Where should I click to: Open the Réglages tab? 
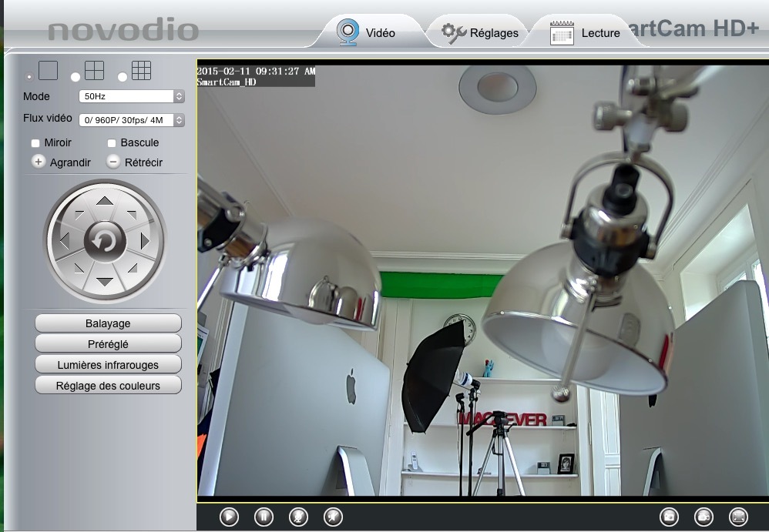[x=479, y=32]
